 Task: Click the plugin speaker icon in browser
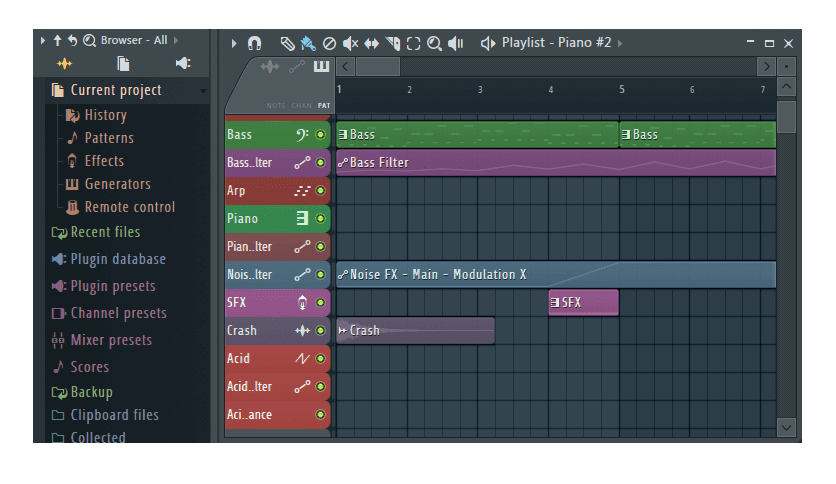coord(183,64)
